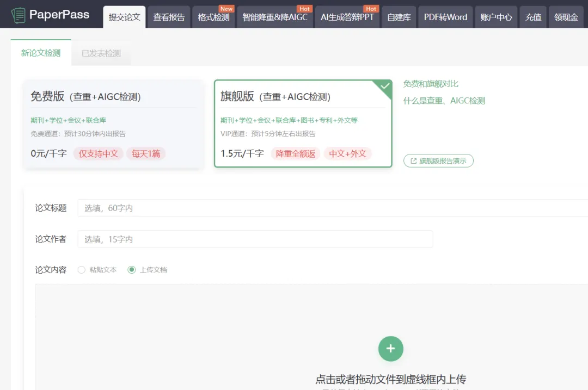Click the 期刊+学位+会议+联合库 text in 免费版

68,120
